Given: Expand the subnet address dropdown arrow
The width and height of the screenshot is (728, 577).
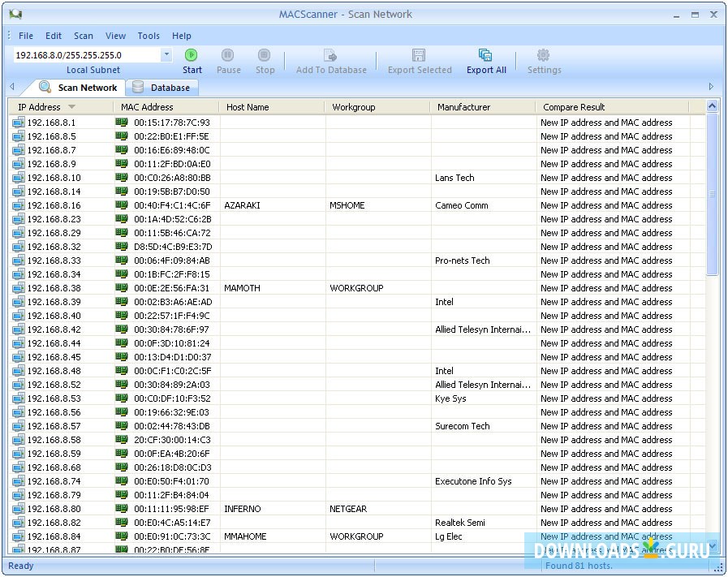Looking at the screenshot, I should [166, 55].
